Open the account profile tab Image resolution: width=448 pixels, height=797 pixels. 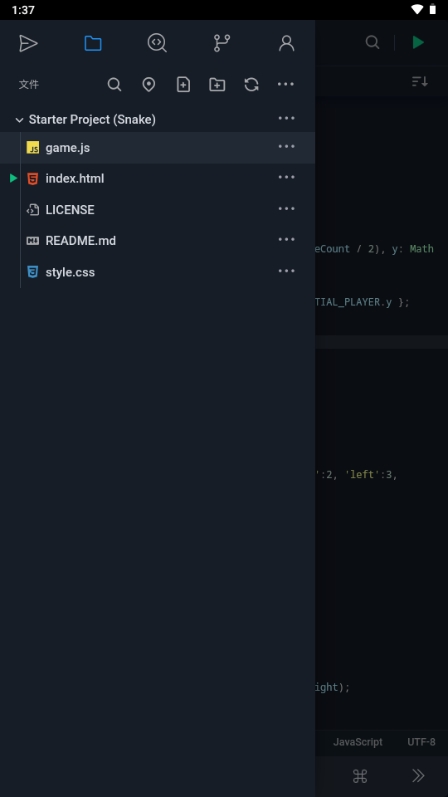287,43
